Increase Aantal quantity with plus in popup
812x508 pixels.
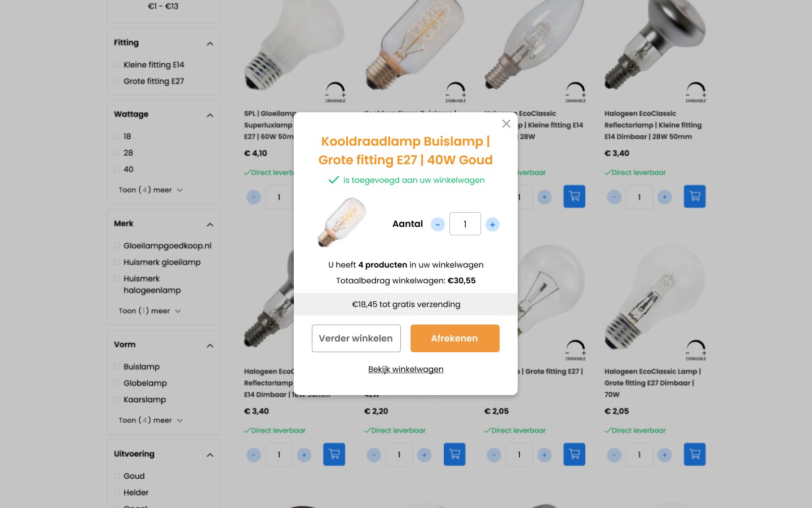[x=492, y=225]
